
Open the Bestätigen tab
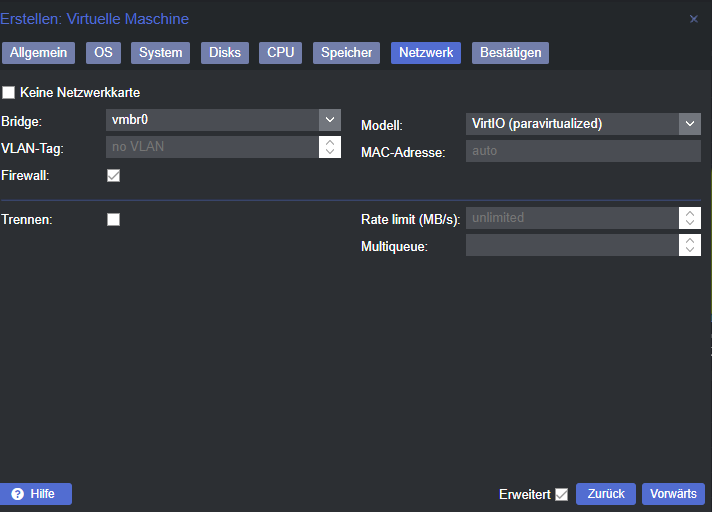(x=510, y=53)
